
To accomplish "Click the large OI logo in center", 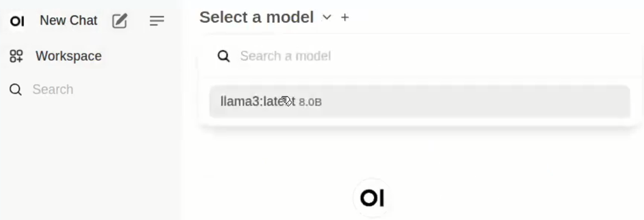I will coord(372,198).
